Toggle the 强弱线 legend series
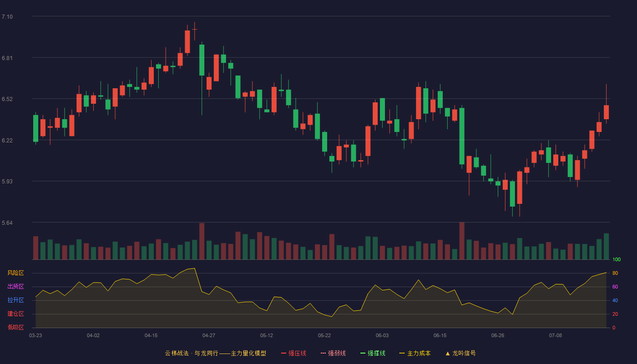637x364 pixels. pyautogui.click(x=333, y=353)
